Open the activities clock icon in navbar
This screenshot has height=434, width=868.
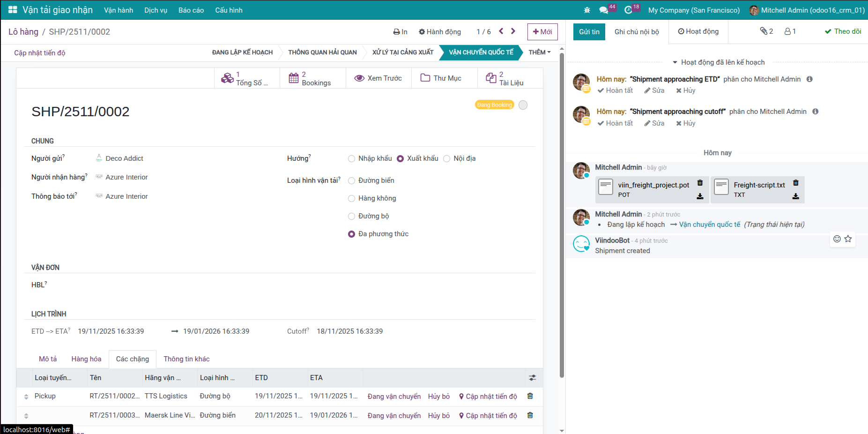point(628,10)
